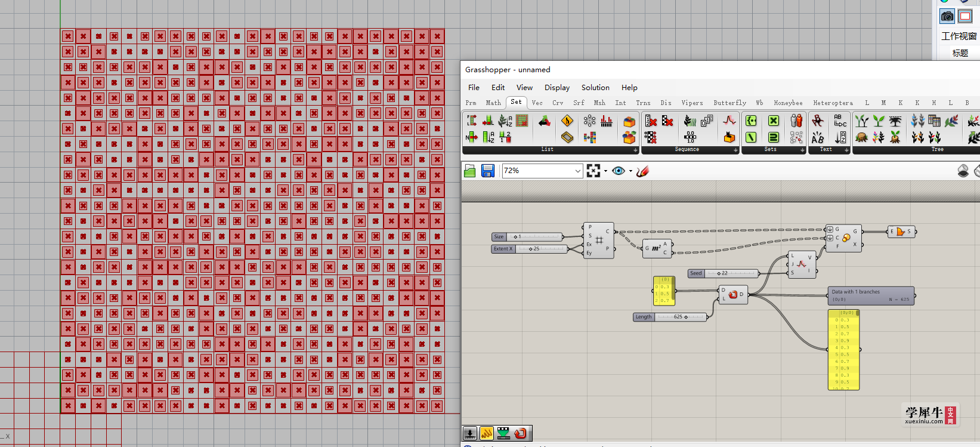Image resolution: width=980 pixels, height=447 pixels.
Task: Open the View menu
Action: (524, 87)
